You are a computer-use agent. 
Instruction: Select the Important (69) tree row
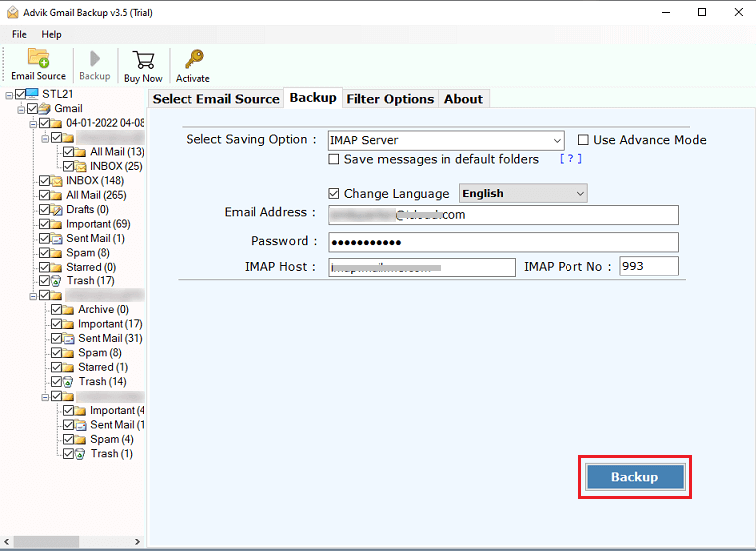(98, 224)
